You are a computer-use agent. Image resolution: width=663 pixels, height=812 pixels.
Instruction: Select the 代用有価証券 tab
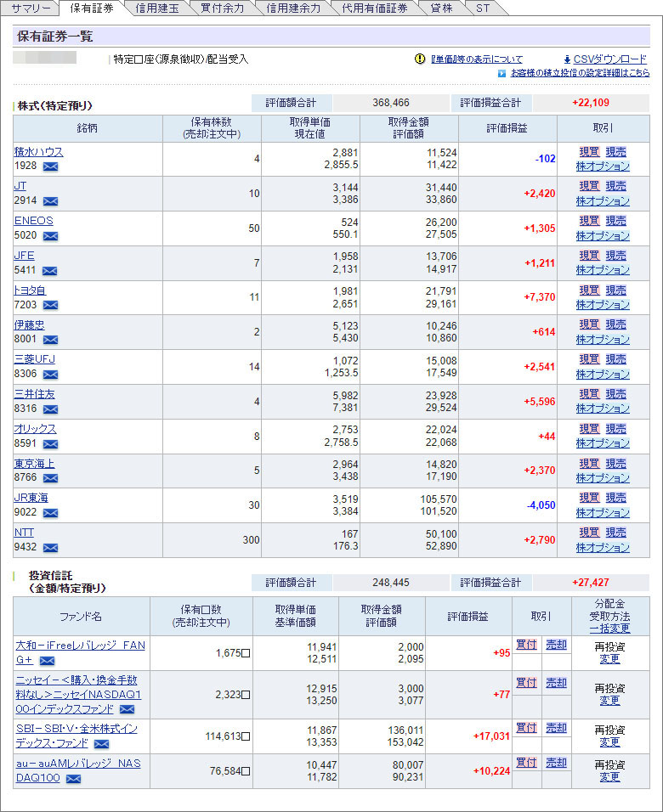click(374, 8)
